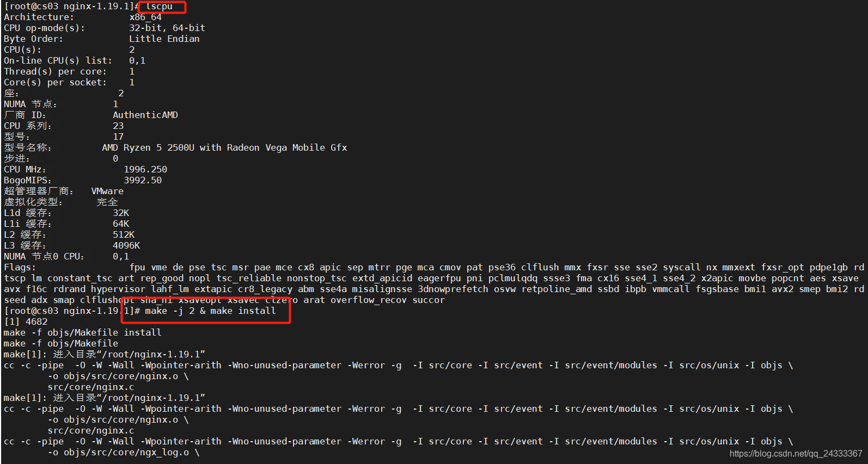Click the 'Little Endian' byte order value
868x464 pixels.
(164, 39)
